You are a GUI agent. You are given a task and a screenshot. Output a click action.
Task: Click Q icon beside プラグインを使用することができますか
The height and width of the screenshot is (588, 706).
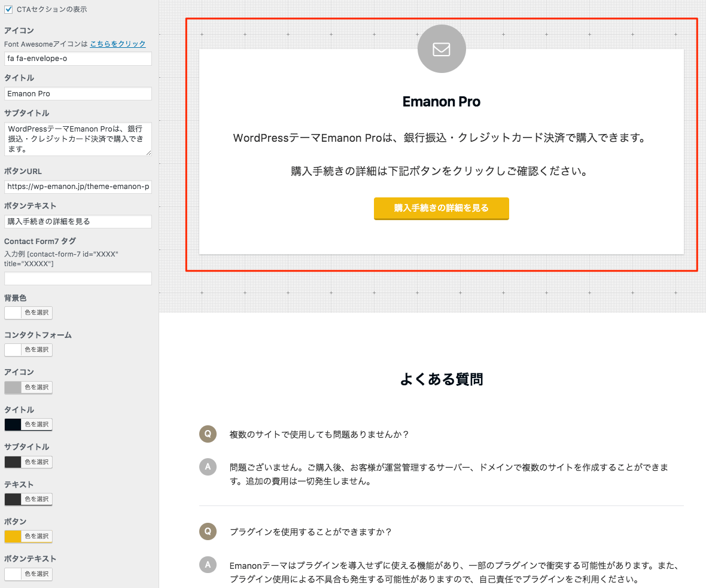click(208, 532)
